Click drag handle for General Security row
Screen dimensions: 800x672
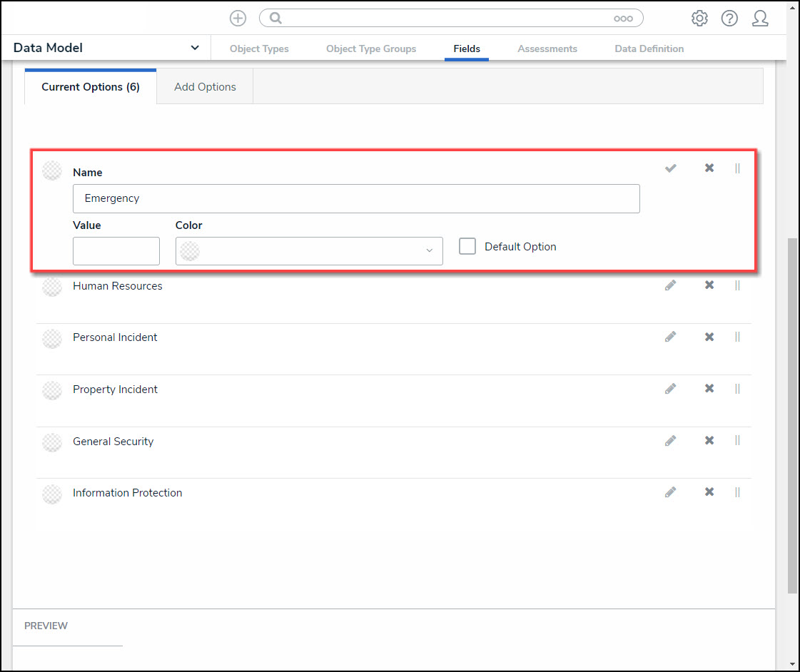tap(737, 441)
